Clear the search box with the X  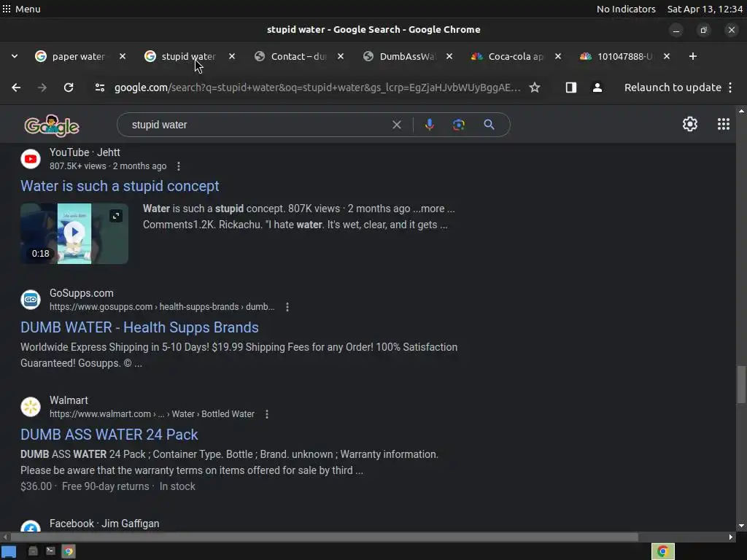[x=396, y=125]
